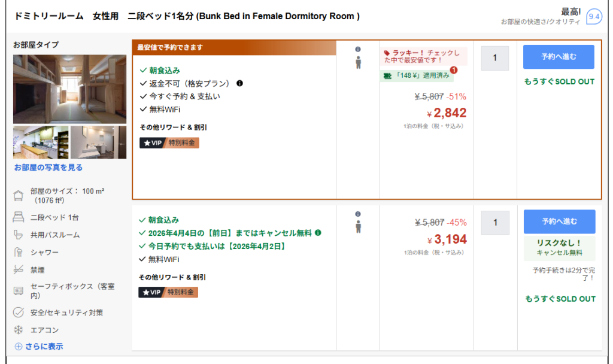Image resolution: width=613 pixels, height=364 pixels.
Task: Click the air conditioner snowflake icon
Action: 19,330
